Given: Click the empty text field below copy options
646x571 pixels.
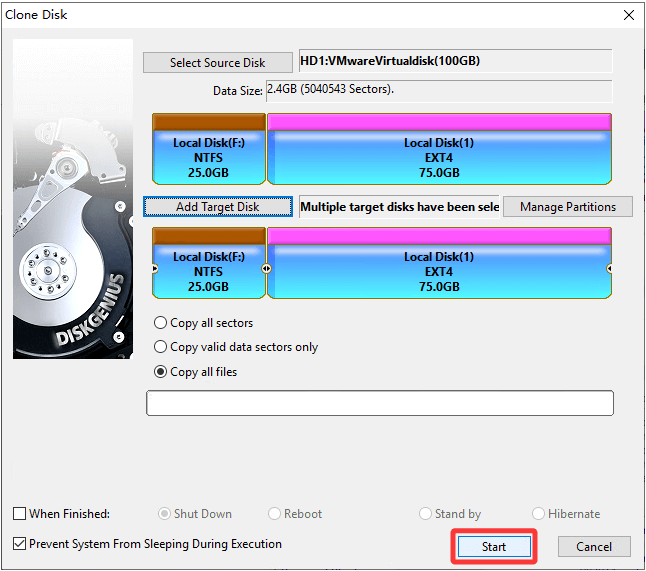Looking at the screenshot, I should coord(379,403).
